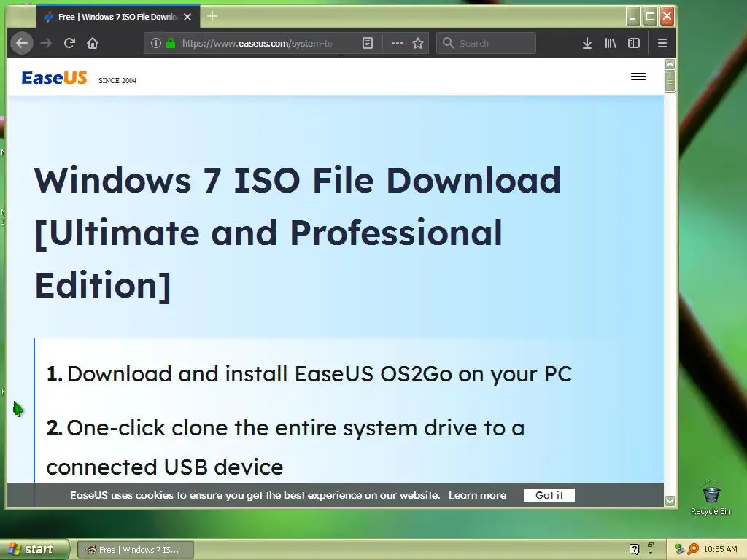Open the downloads panel

tap(587, 43)
